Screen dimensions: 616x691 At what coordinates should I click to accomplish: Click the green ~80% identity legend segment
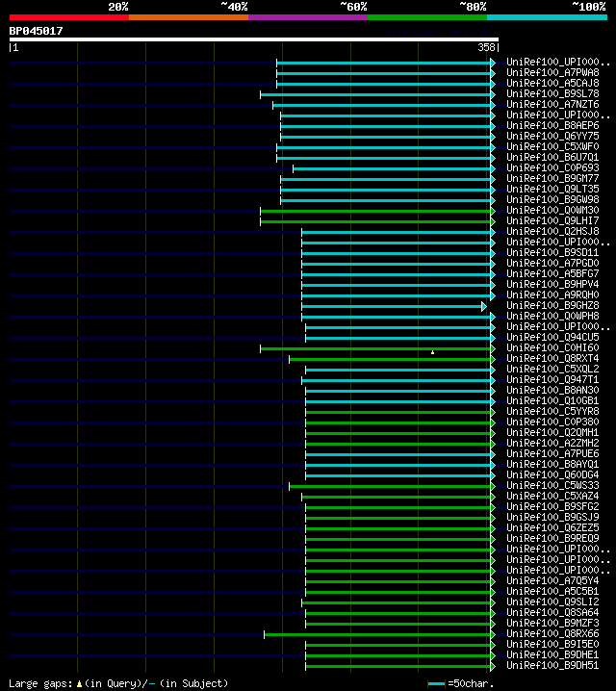coord(427,17)
